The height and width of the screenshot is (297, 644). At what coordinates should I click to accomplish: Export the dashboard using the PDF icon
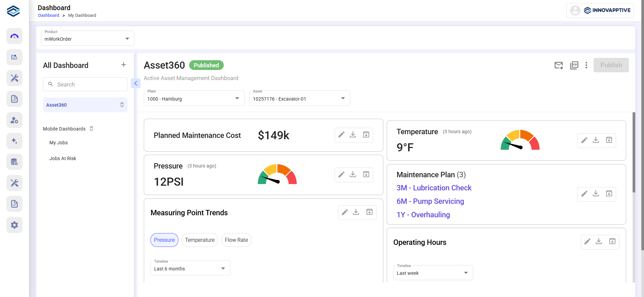tap(574, 65)
